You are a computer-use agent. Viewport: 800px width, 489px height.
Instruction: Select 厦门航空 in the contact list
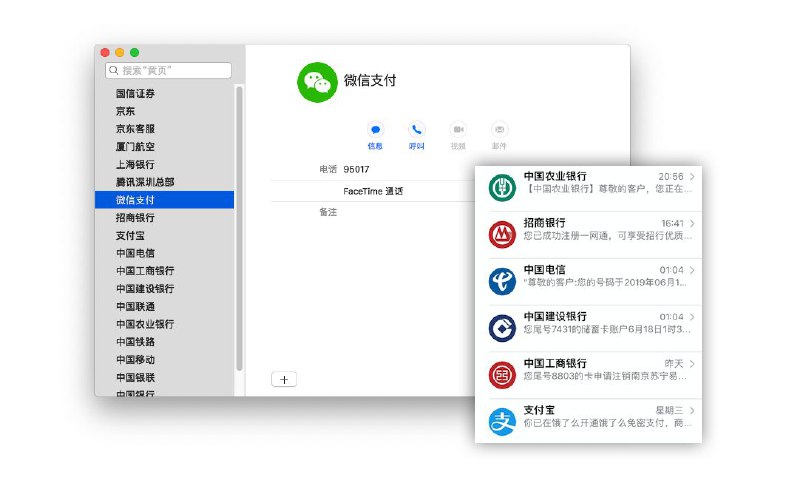pyautogui.click(x=135, y=146)
